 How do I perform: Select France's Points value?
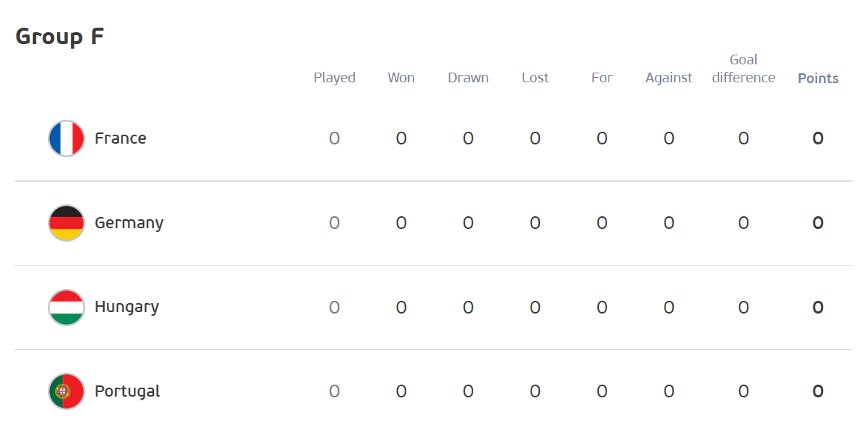click(818, 138)
